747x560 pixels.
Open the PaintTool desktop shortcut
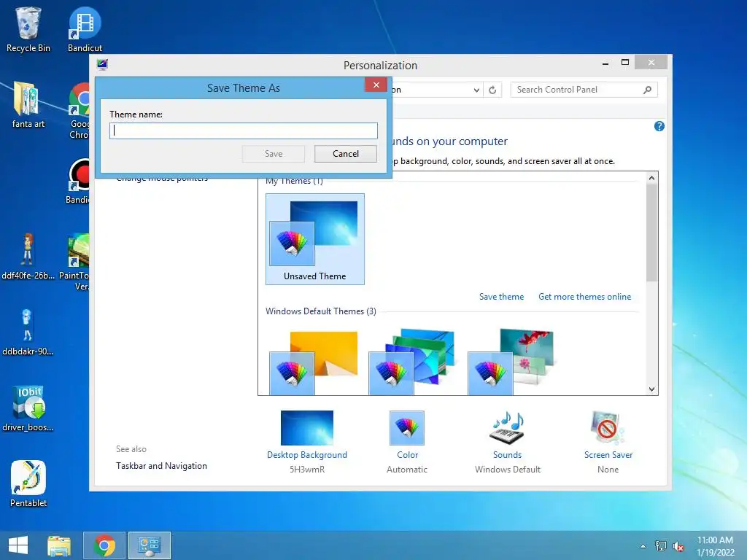(x=75, y=262)
